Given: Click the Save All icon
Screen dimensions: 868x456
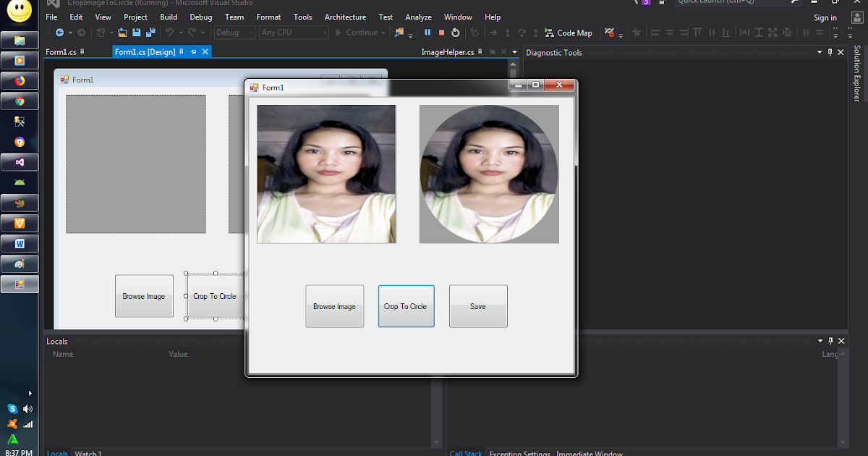Looking at the screenshot, I should 150,33.
